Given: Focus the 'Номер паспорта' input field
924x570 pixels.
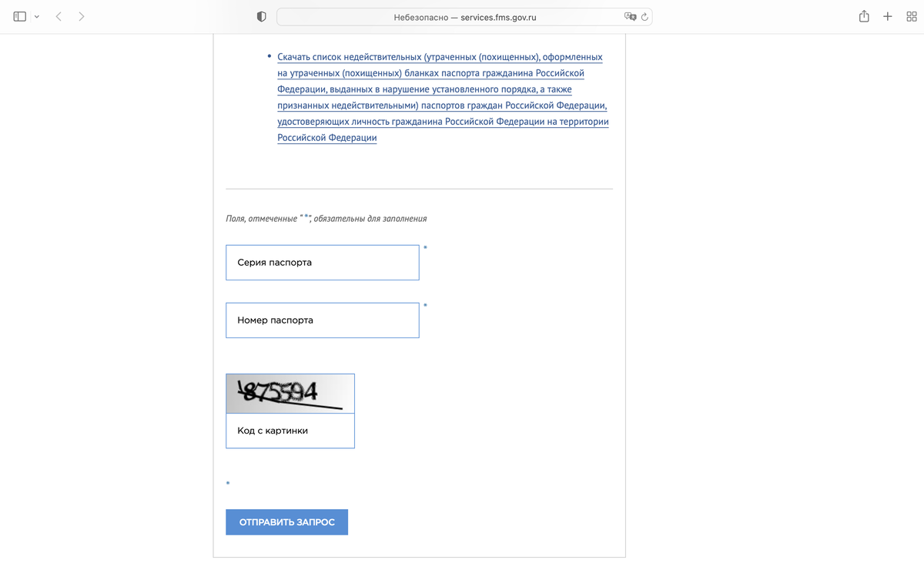Looking at the screenshot, I should (323, 320).
